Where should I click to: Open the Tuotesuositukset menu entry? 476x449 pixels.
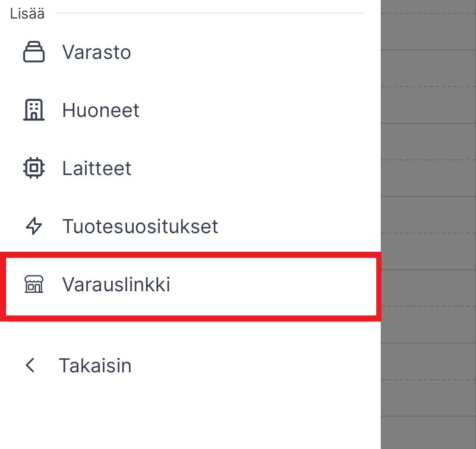coord(140,227)
